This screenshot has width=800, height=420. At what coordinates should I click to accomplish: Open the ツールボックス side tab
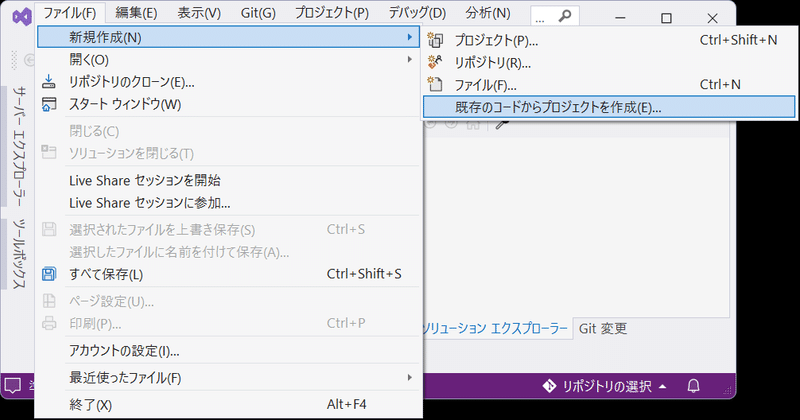(19, 254)
